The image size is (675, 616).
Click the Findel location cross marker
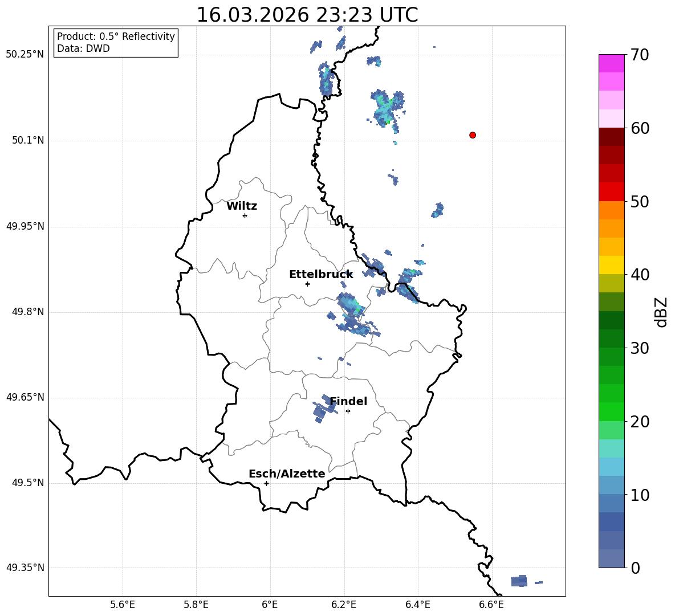click(x=348, y=411)
